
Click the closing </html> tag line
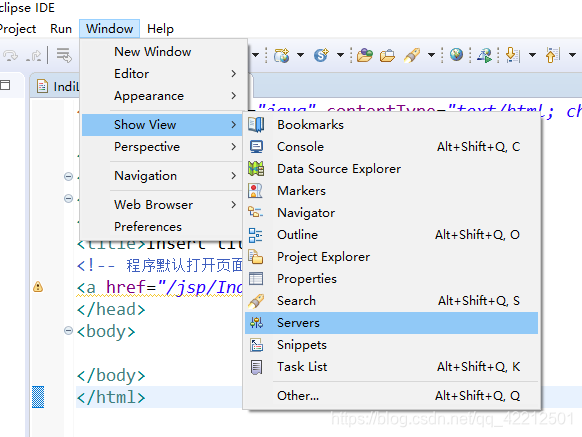111,397
